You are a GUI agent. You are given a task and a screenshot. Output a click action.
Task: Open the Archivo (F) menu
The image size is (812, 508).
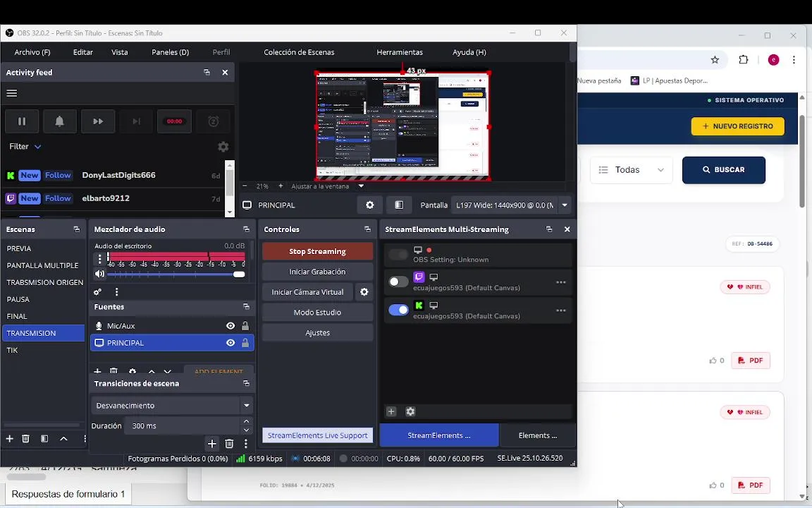point(32,52)
